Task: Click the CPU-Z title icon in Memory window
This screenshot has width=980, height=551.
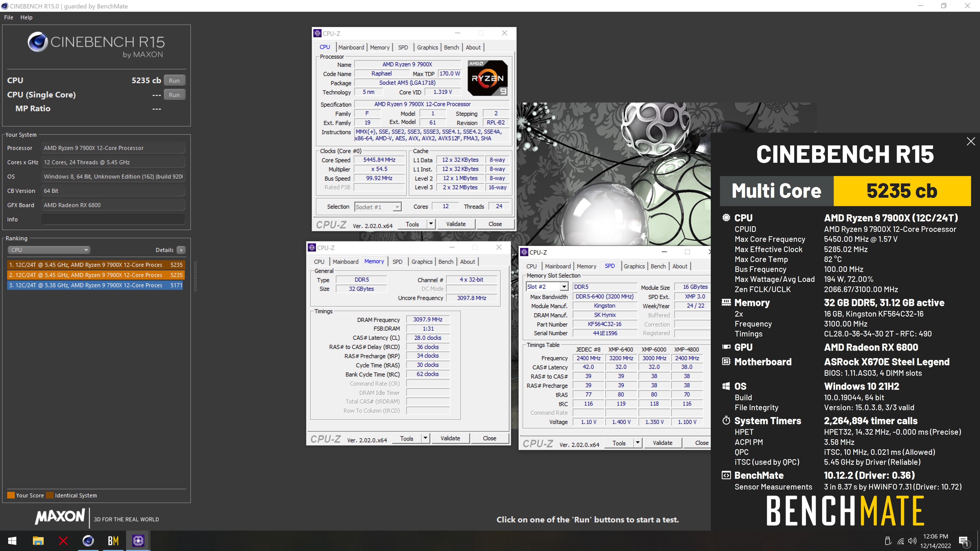Action: click(312, 247)
